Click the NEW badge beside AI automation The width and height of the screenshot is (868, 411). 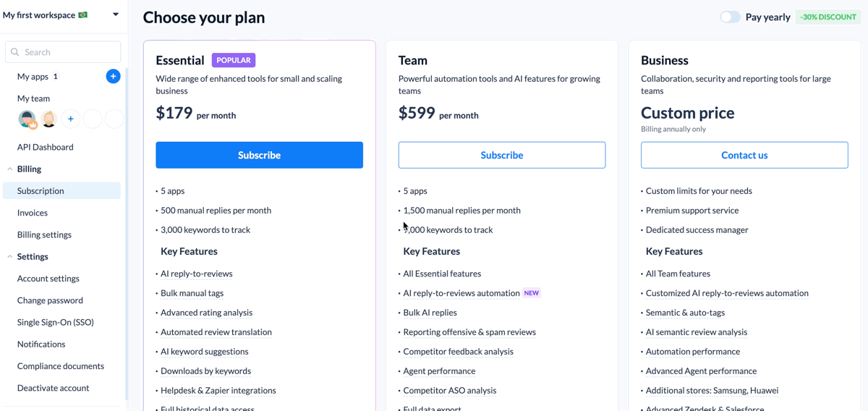[532, 293]
